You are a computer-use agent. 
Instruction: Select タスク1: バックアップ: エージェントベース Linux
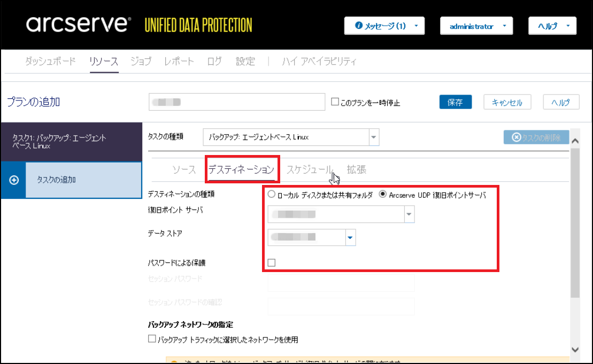point(71,142)
